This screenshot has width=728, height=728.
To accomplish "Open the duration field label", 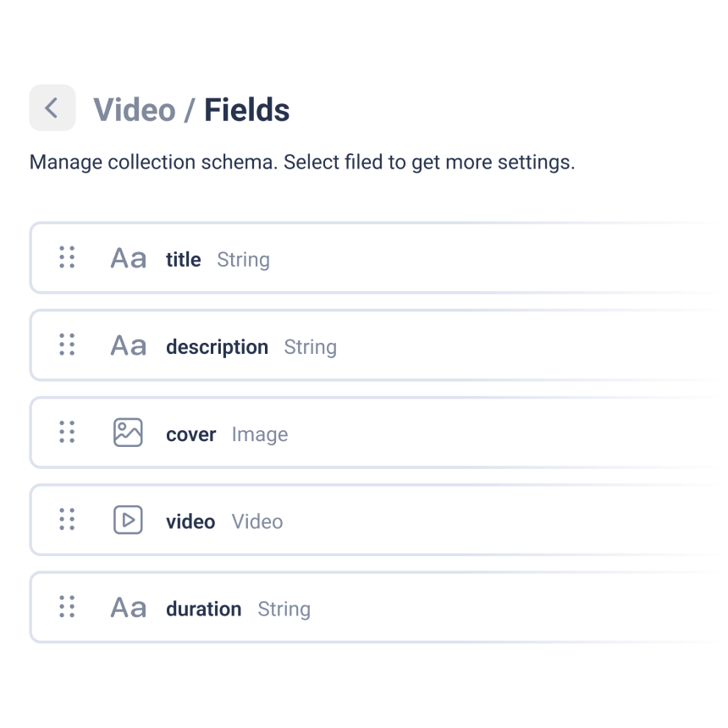I will [x=204, y=609].
